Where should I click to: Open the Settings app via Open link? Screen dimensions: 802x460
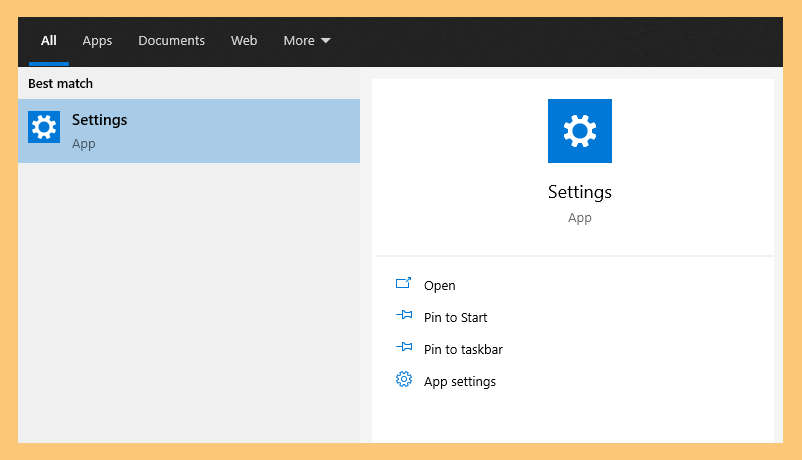[x=439, y=286]
